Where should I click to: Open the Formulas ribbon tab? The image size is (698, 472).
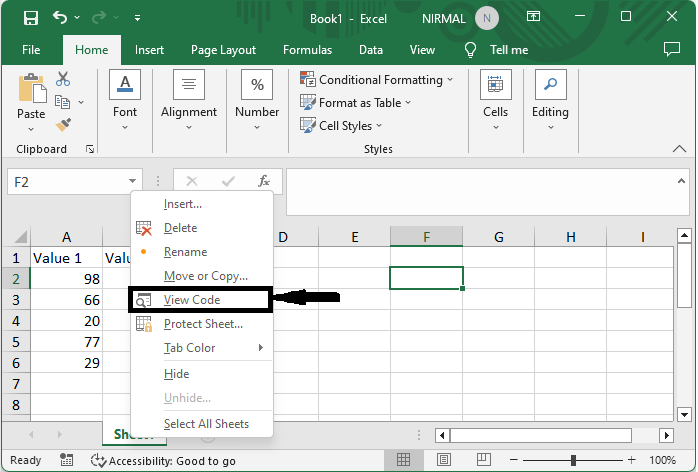[x=307, y=50]
